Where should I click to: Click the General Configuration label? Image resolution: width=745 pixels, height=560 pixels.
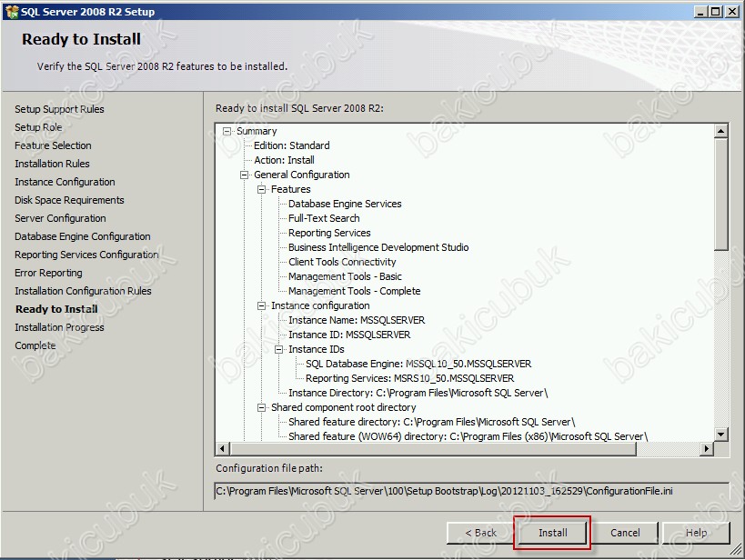pyautogui.click(x=302, y=175)
